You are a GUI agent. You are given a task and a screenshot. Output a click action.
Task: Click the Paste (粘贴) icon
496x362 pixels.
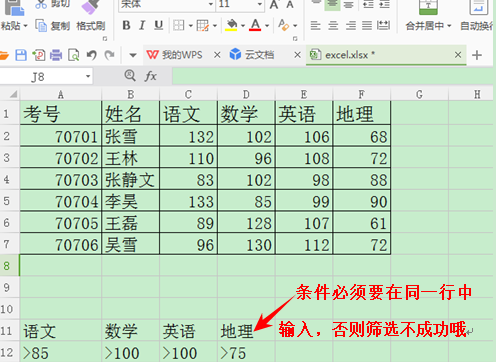(x=13, y=7)
